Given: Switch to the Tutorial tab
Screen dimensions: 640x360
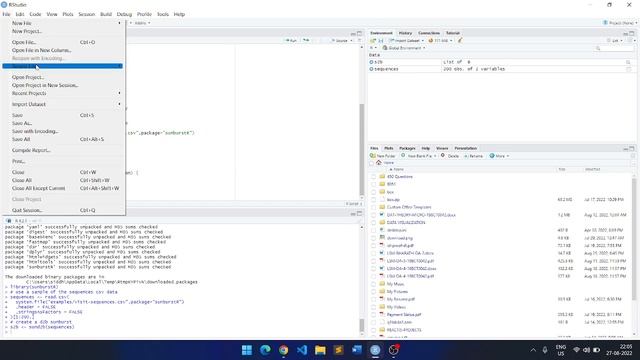Looking at the screenshot, I should click(453, 33).
